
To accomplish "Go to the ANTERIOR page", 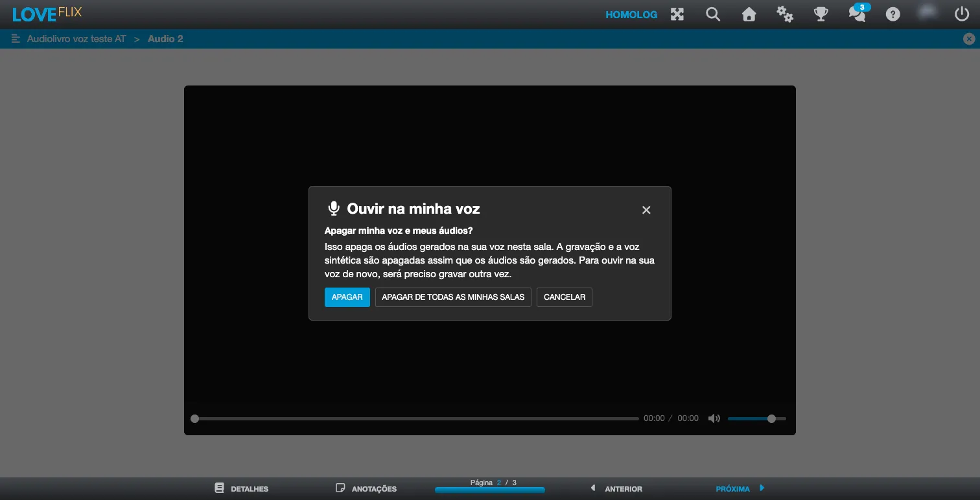I will click(616, 488).
